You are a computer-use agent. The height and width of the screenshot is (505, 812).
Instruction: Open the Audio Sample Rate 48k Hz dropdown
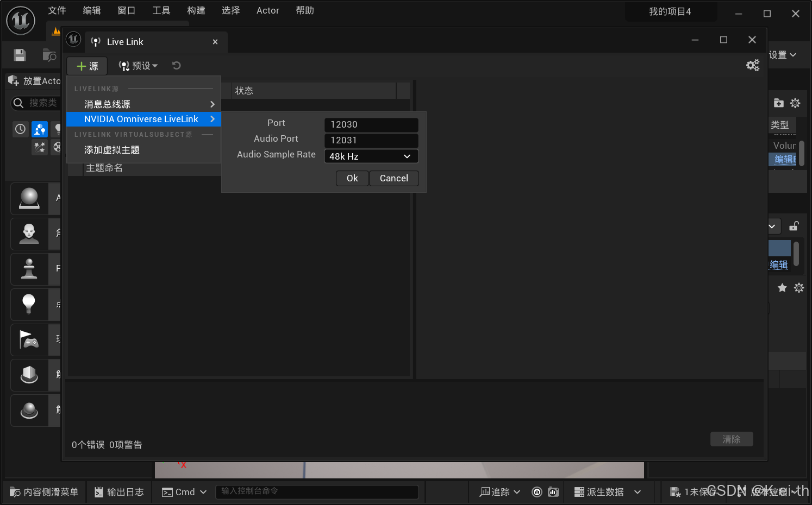[371, 156]
